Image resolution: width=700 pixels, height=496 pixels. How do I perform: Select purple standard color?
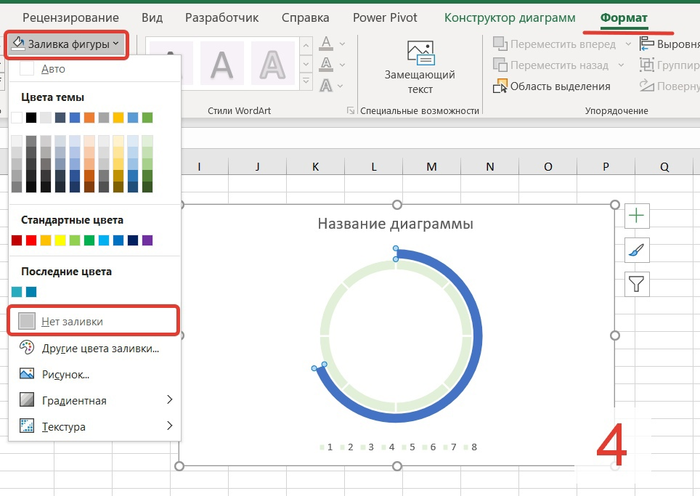pyautogui.click(x=147, y=241)
